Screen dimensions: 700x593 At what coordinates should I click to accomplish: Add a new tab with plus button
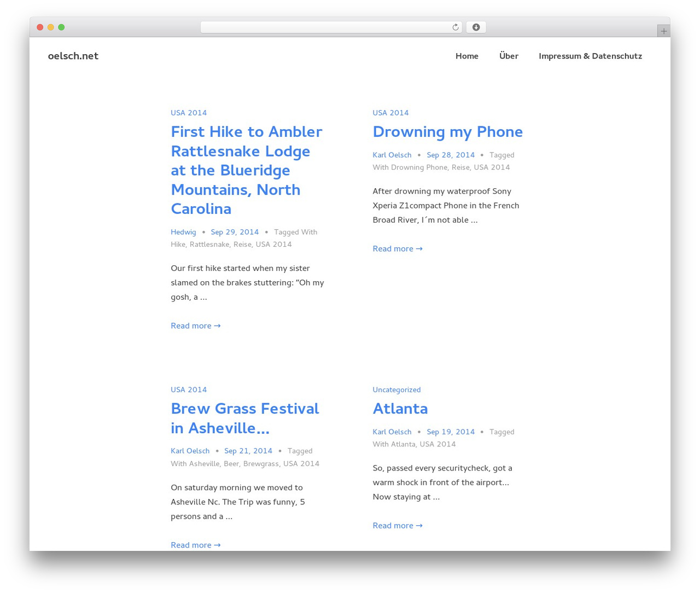coord(663,31)
